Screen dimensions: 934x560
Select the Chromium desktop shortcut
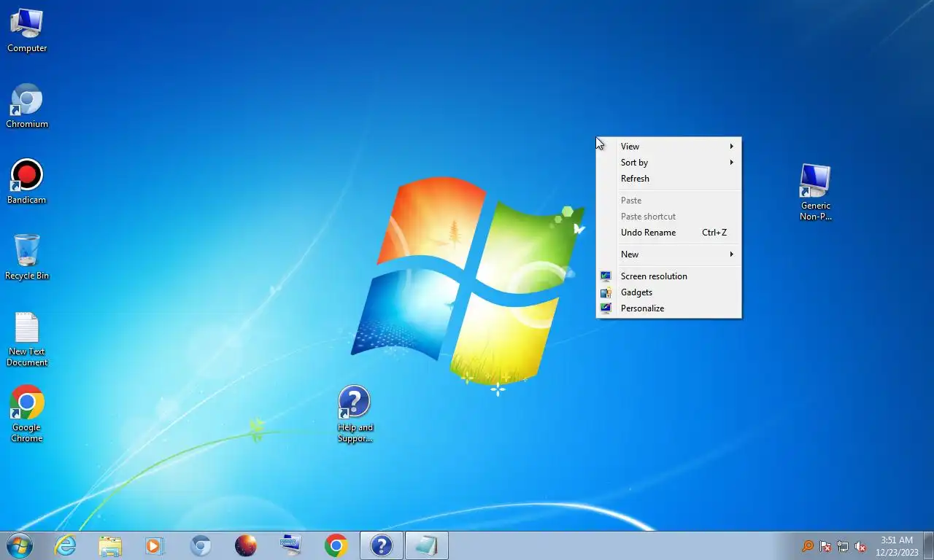(27, 106)
